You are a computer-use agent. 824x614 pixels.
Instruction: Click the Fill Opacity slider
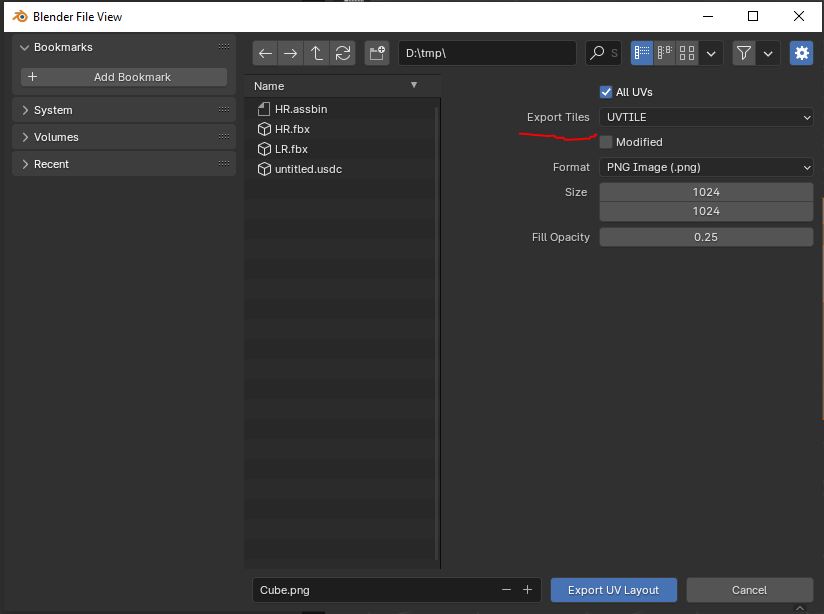tap(706, 237)
